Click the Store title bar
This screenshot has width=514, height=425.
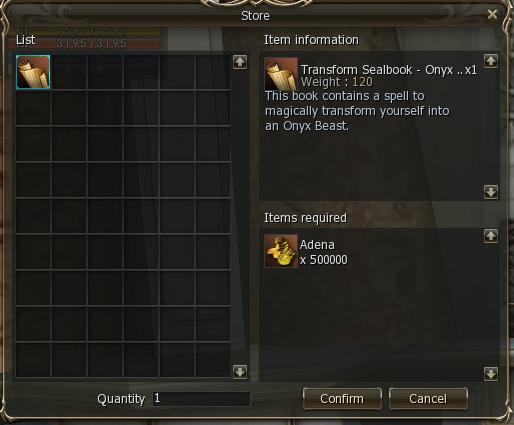click(255, 16)
